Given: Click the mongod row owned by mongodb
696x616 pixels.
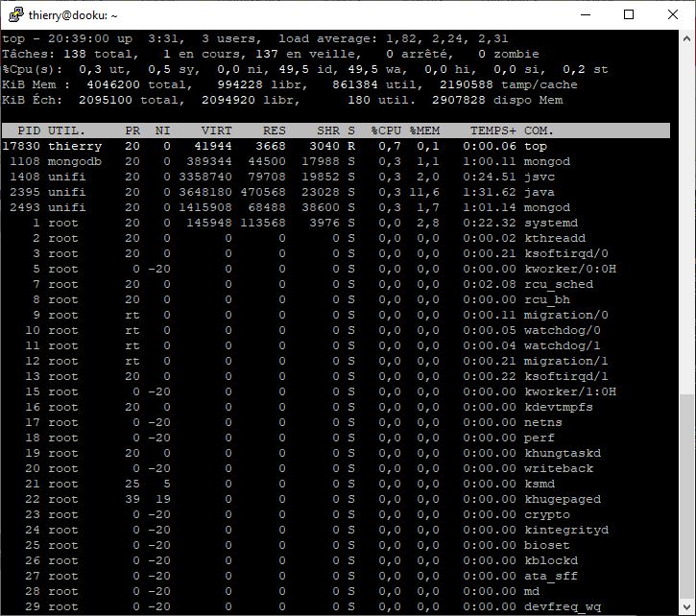Looking at the screenshot, I should coord(288,161).
